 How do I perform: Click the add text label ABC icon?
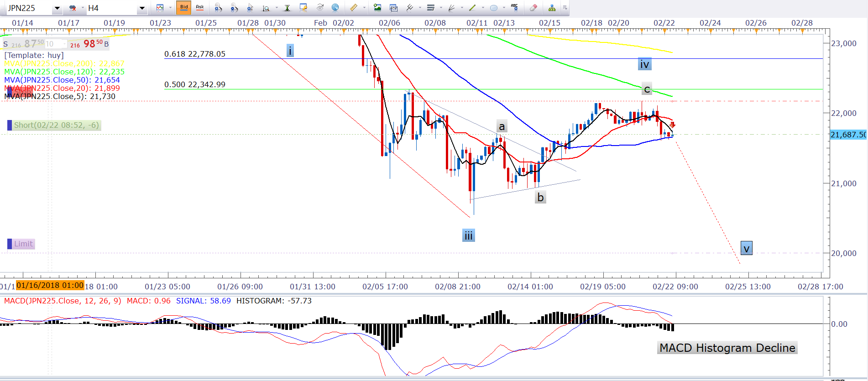(514, 7)
